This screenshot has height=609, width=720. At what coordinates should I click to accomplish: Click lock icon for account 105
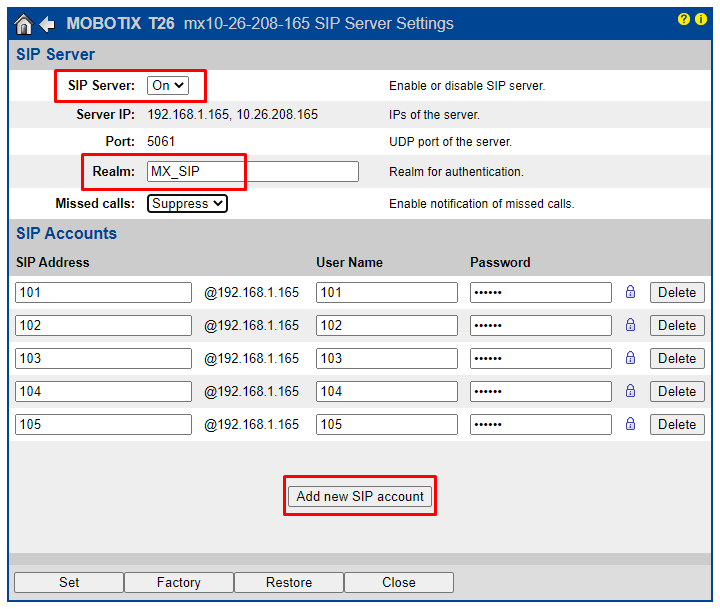point(630,424)
